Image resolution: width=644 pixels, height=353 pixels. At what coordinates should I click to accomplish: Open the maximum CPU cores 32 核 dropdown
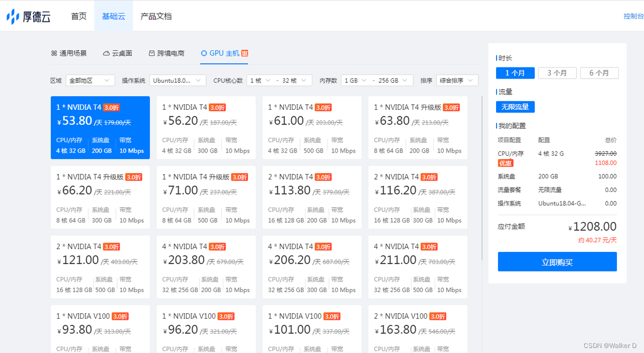click(x=294, y=81)
